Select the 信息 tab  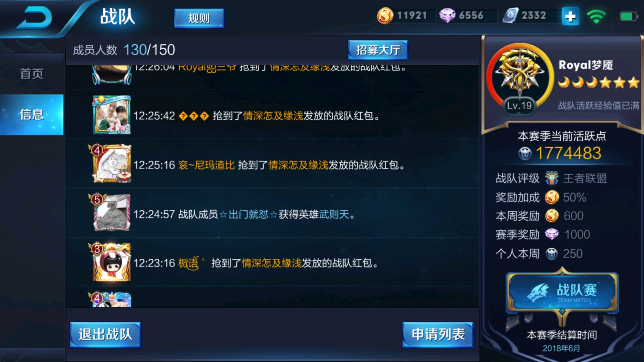coord(32,115)
